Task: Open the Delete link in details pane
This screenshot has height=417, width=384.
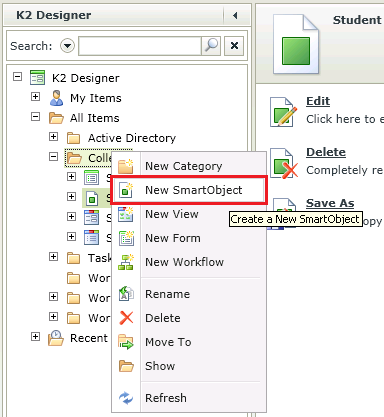Action: pos(326,152)
